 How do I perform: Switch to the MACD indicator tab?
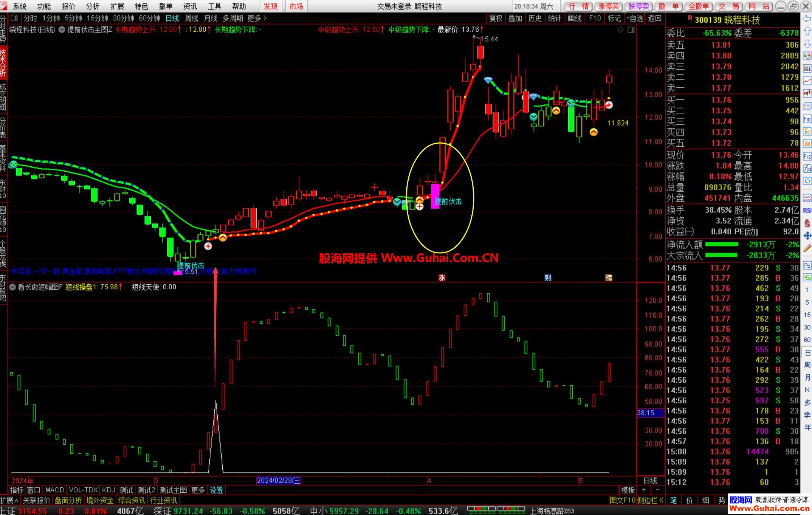point(54,490)
